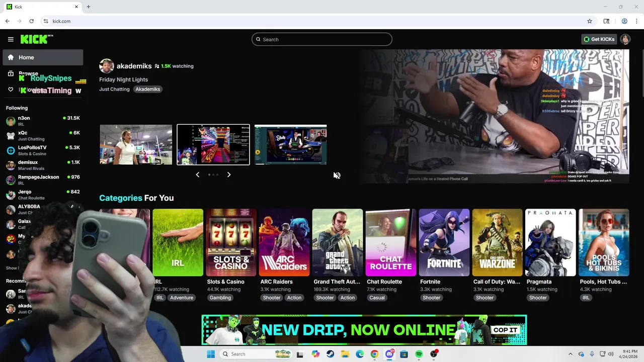The width and height of the screenshot is (644, 362).
Task: Open n3on in Following list
Action: click(x=43, y=121)
